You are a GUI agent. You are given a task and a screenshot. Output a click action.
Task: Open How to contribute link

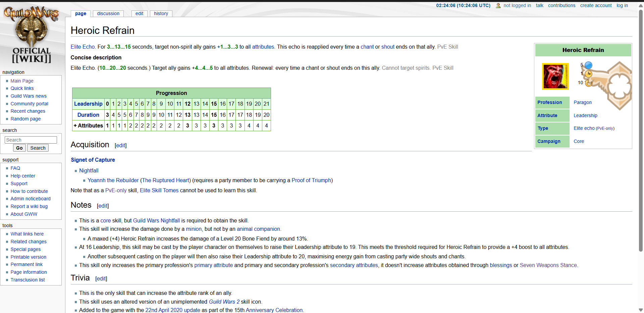coord(29,191)
